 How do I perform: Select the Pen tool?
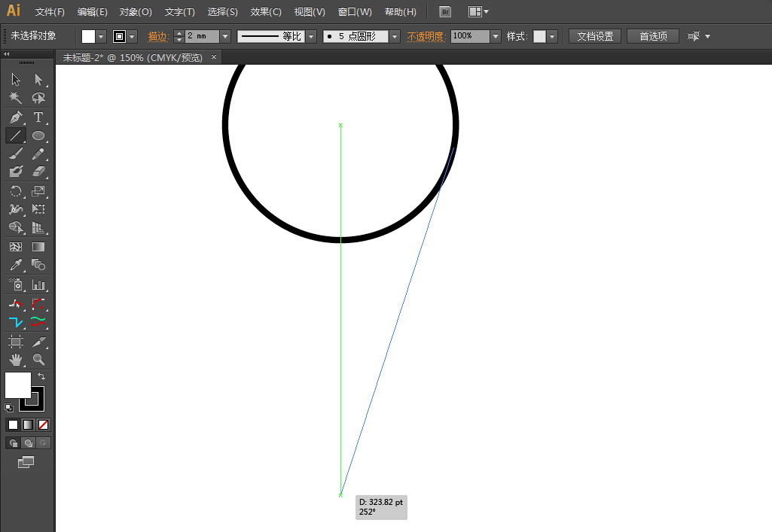pyautogui.click(x=15, y=117)
